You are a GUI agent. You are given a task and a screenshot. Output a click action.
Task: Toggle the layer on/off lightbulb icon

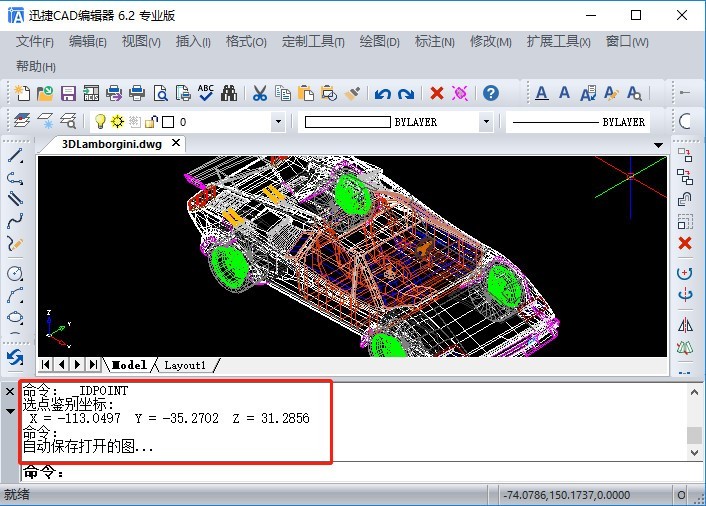coord(100,122)
